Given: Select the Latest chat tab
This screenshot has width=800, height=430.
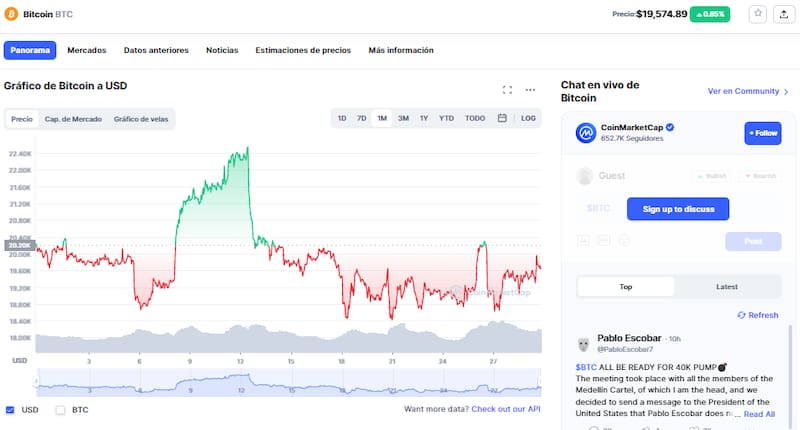Looking at the screenshot, I should point(727,287).
